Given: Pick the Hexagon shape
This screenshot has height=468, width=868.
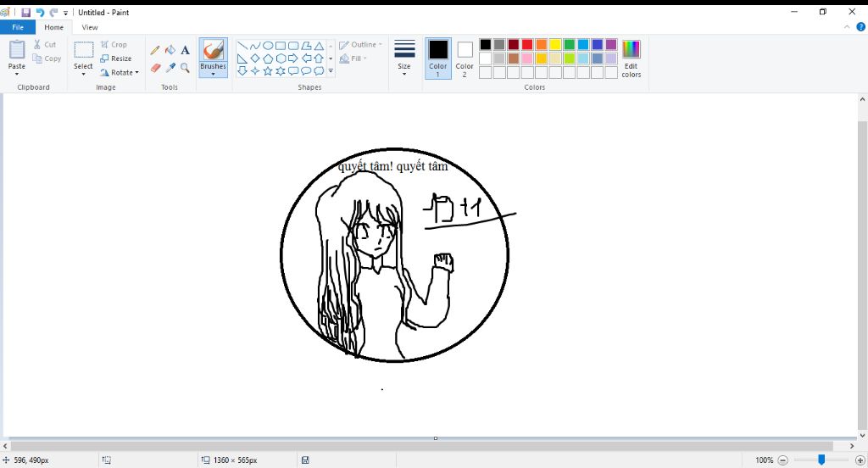Looking at the screenshot, I should point(281,58).
